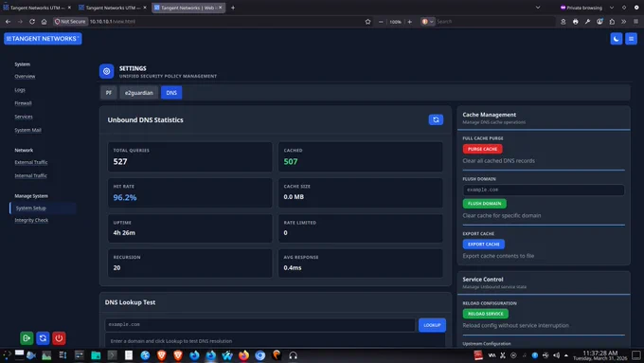644x363 pixels.
Task: Open External Traffic page
Action: coord(31,162)
